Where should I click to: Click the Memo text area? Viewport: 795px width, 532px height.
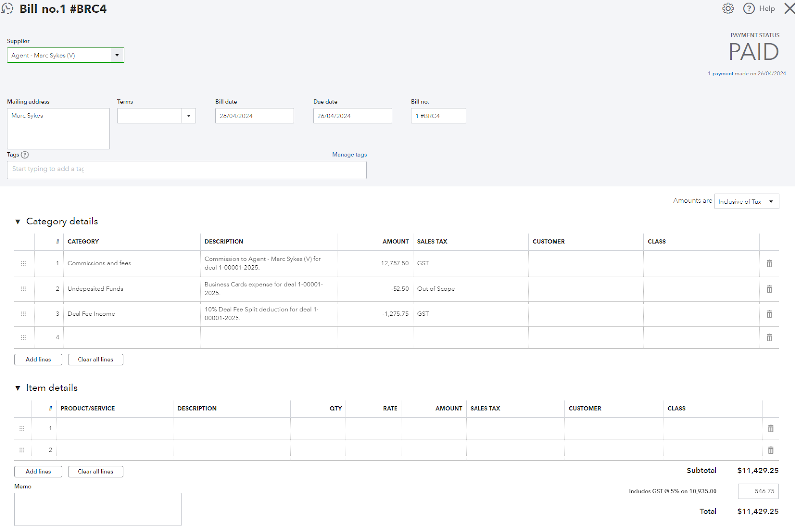click(x=98, y=509)
